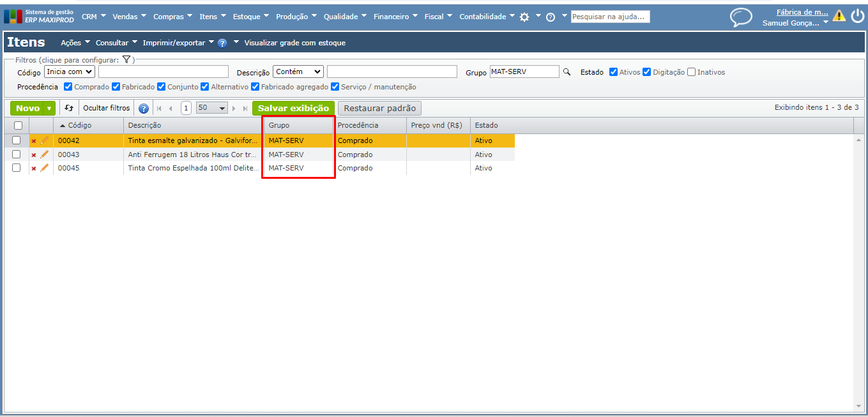This screenshot has height=417, width=868.
Task: Open the Produção menu
Action: pyautogui.click(x=297, y=17)
